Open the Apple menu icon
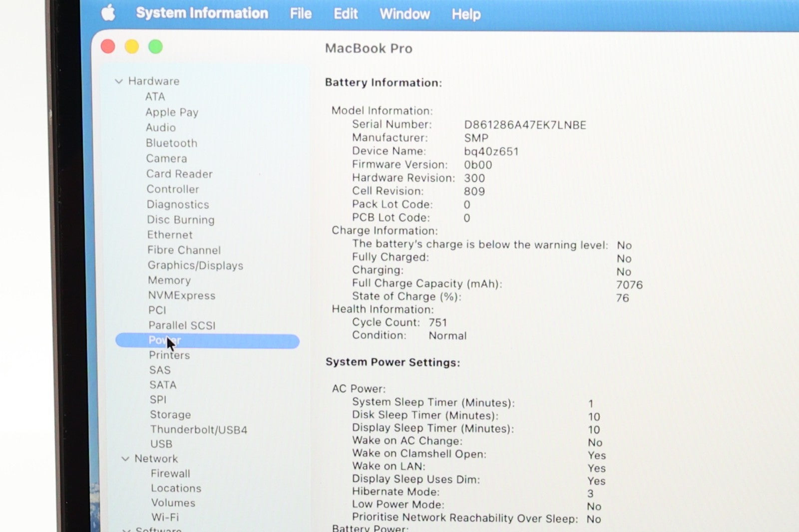The image size is (799, 532). click(x=108, y=13)
